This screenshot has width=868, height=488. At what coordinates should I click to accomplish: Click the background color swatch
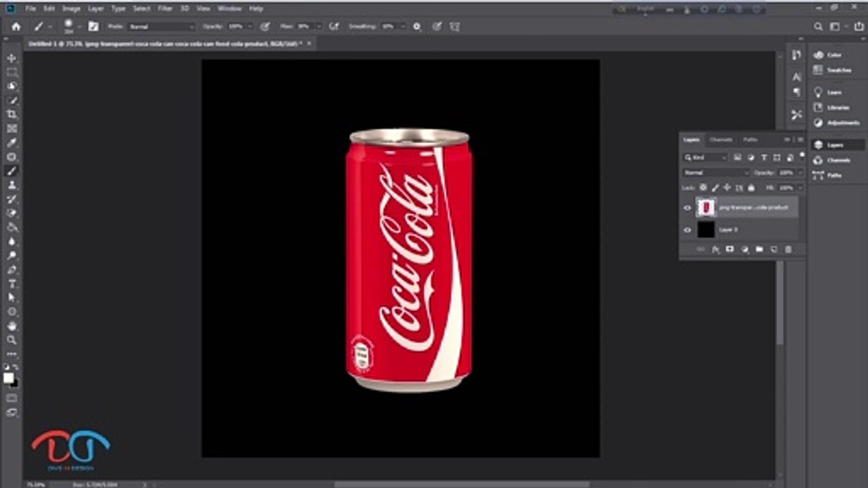(14, 383)
